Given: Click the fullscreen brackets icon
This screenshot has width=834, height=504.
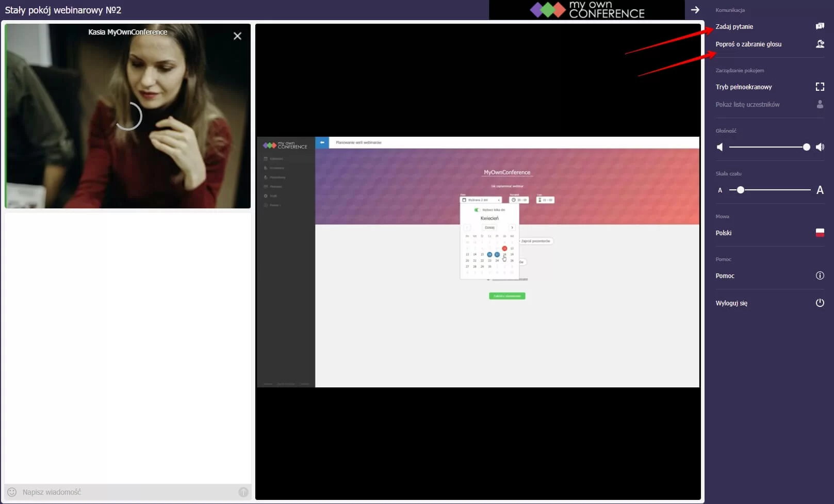Looking at the screenshot, I should click(x=820, y=87).
